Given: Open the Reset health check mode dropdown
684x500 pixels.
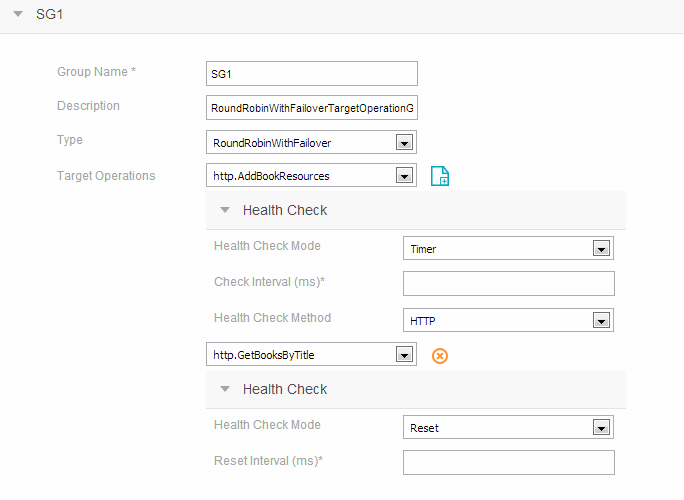Looking at the screenshot, I should pos(601,428).
